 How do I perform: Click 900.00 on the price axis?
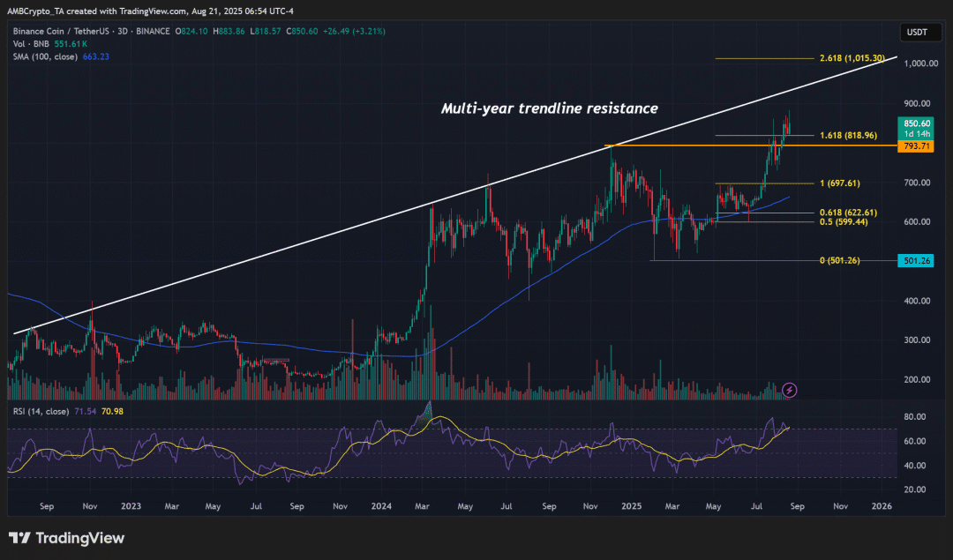click(917, 103)
